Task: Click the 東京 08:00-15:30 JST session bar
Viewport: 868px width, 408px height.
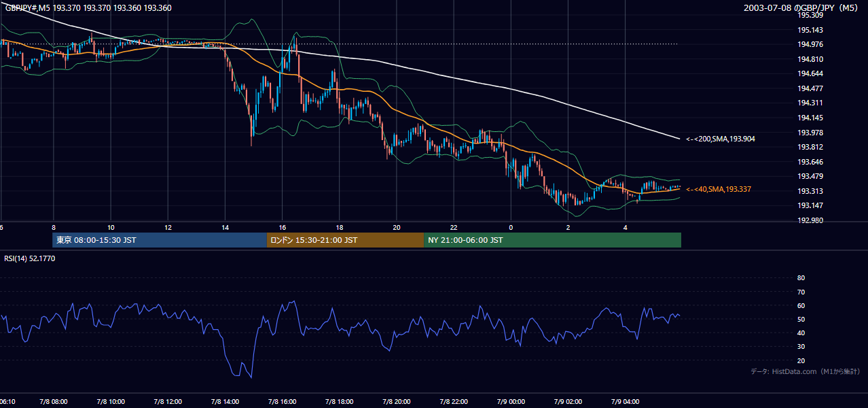Action: coord(160,240)
